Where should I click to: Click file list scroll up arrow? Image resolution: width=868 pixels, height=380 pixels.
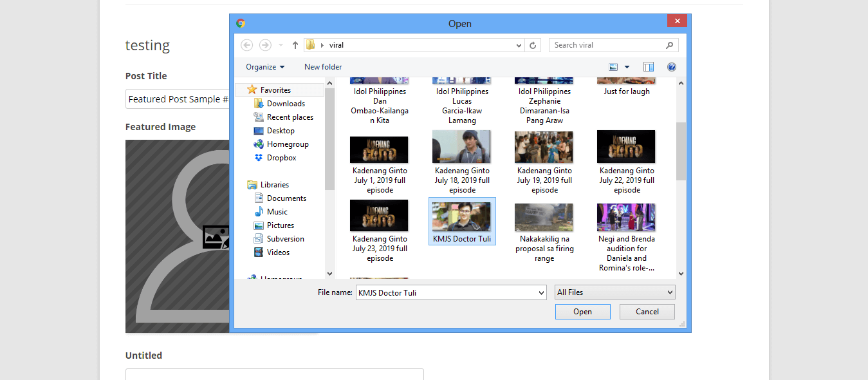681,83
